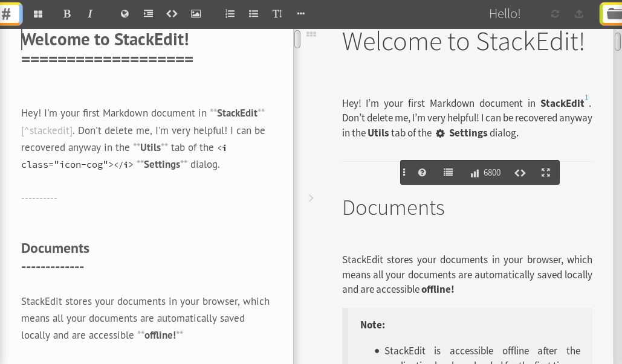Insert a hyperlink using the globe icon
622x364 pixels.
point(125,14)
